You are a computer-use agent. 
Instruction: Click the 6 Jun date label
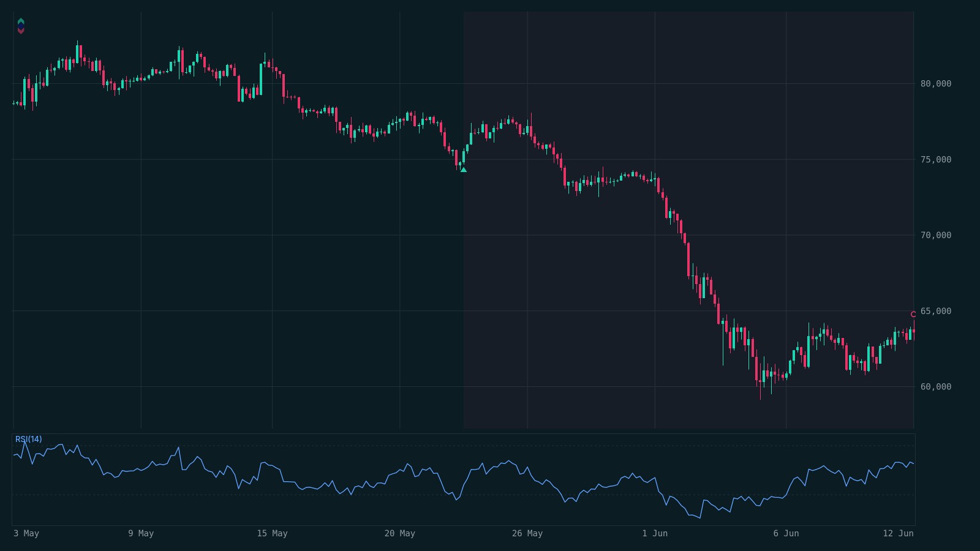(786, 533)
